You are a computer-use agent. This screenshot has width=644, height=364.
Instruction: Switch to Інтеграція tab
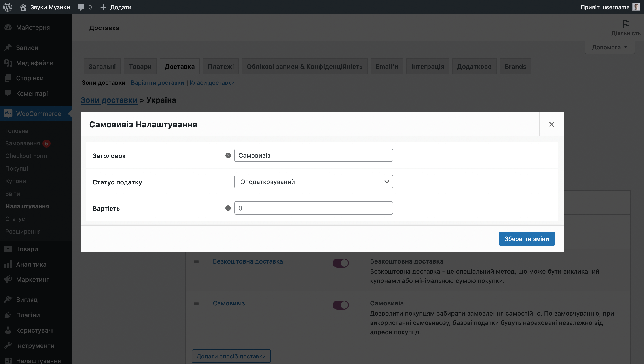click(x=428, y=67)
